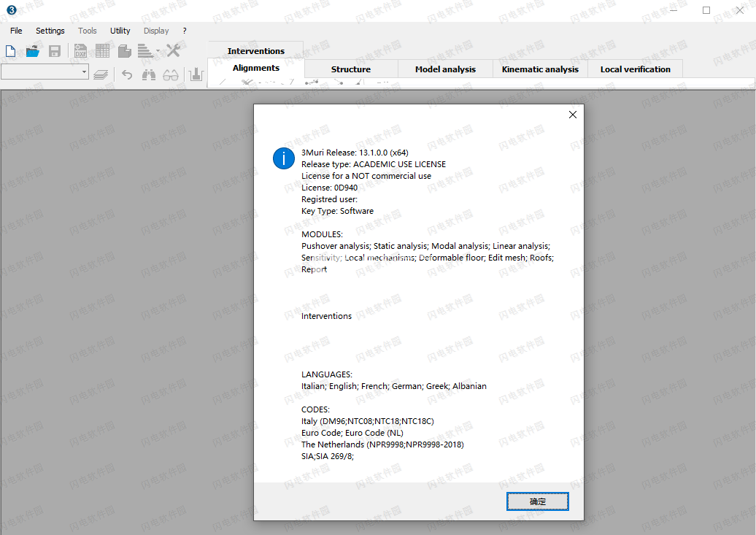Viewport: 756px width, 535px height.
Task: Confirm the dialog with 确定 button
Action: (538, 501)
